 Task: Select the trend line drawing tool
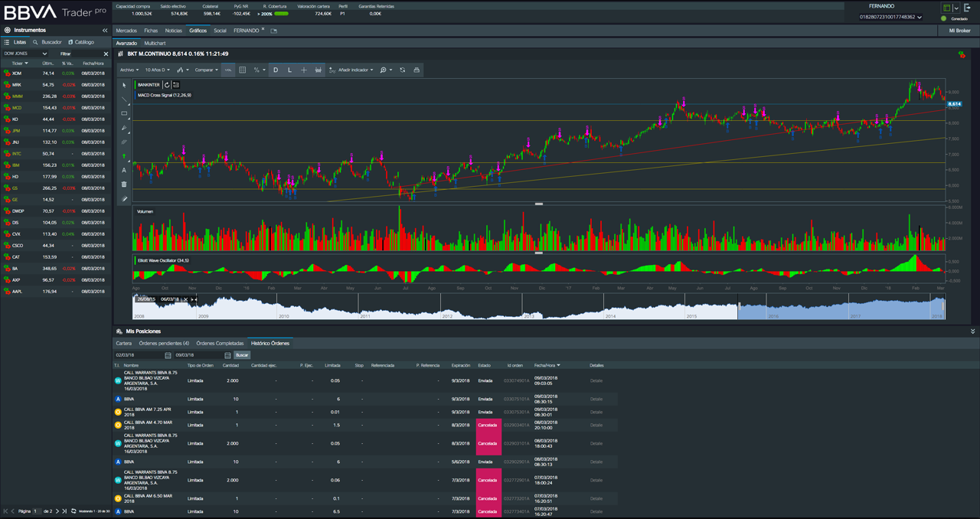124,100
